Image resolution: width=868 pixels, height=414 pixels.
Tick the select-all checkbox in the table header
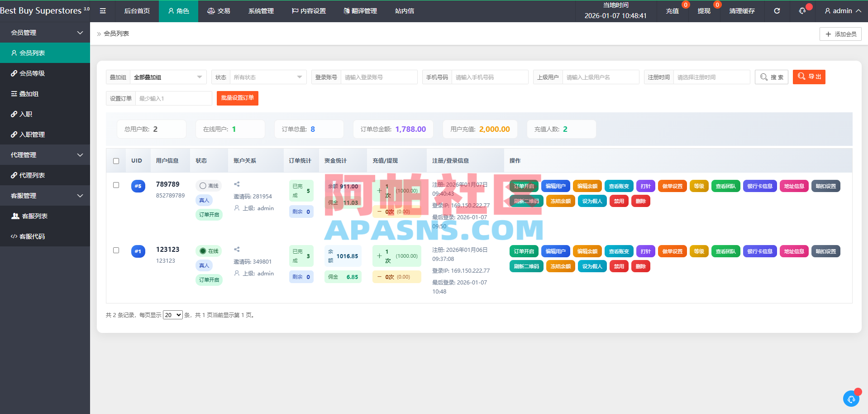click(116, 161)
